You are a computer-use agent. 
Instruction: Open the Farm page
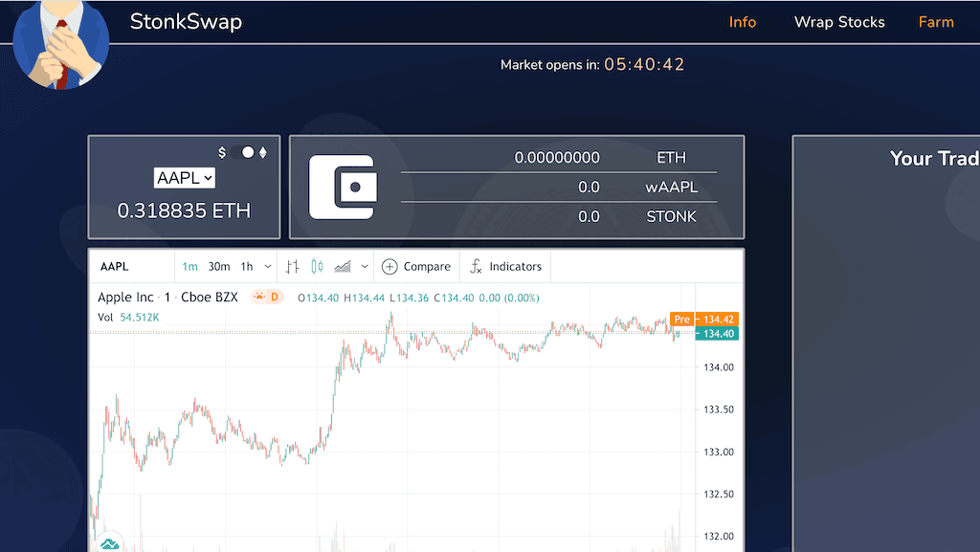(x=936, y=22)
